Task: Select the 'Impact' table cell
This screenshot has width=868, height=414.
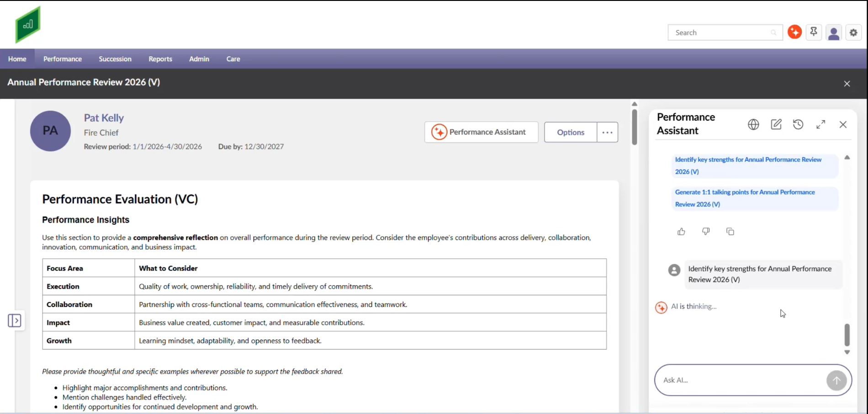Action: [89, 323]
